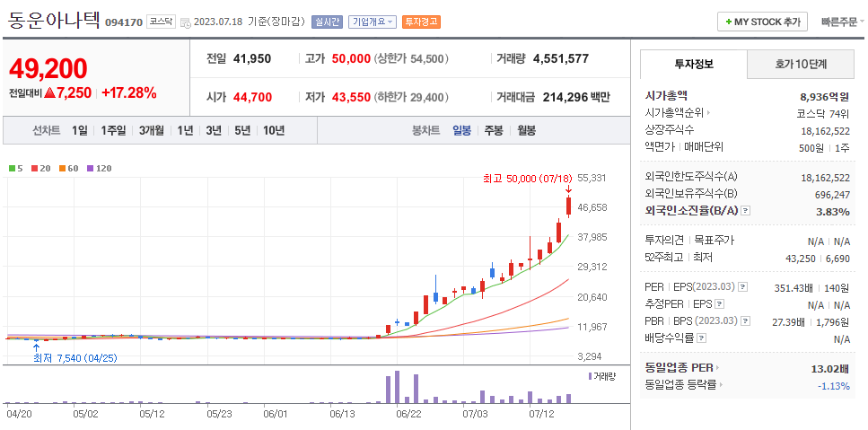Click the 13.02배 sector PER value
Image resolution: width=868 pixels, height=430 pixels.
[x=830, y=369]
